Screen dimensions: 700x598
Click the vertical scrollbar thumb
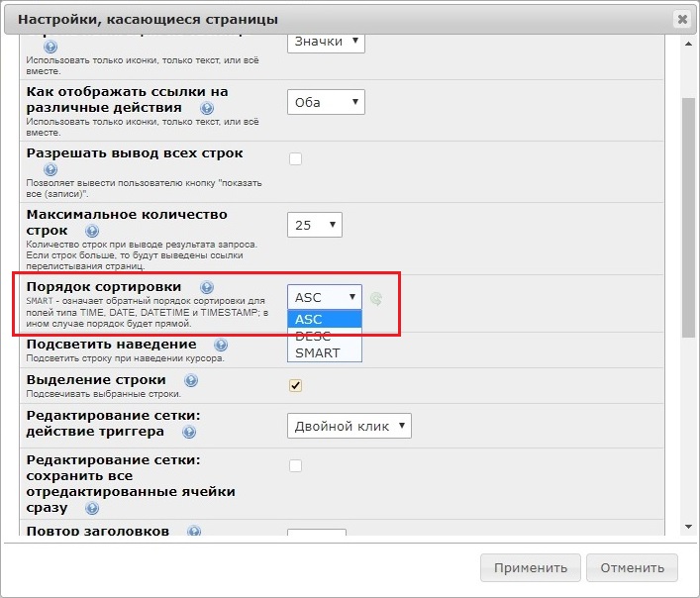coord(689,218)
